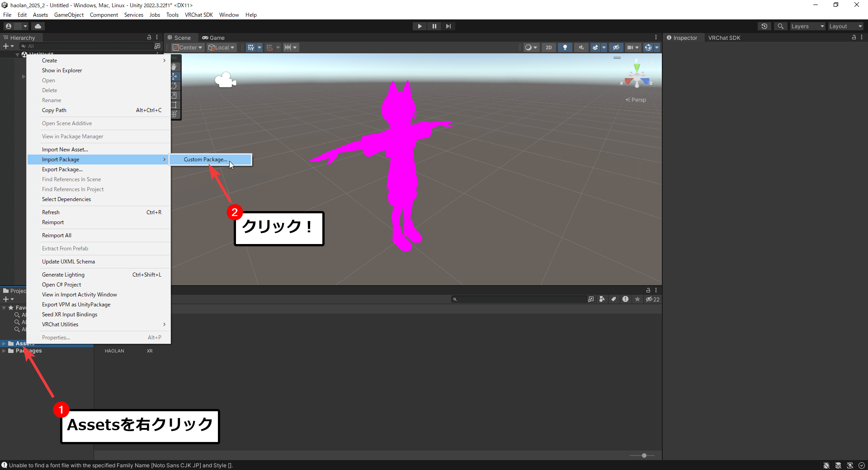
Task: Click the global search magnifier icon
Action: coord(780,26)
